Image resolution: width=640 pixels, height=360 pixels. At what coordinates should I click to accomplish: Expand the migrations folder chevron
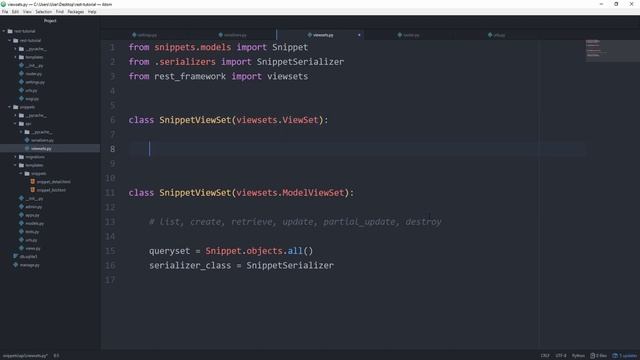(16, 157)
